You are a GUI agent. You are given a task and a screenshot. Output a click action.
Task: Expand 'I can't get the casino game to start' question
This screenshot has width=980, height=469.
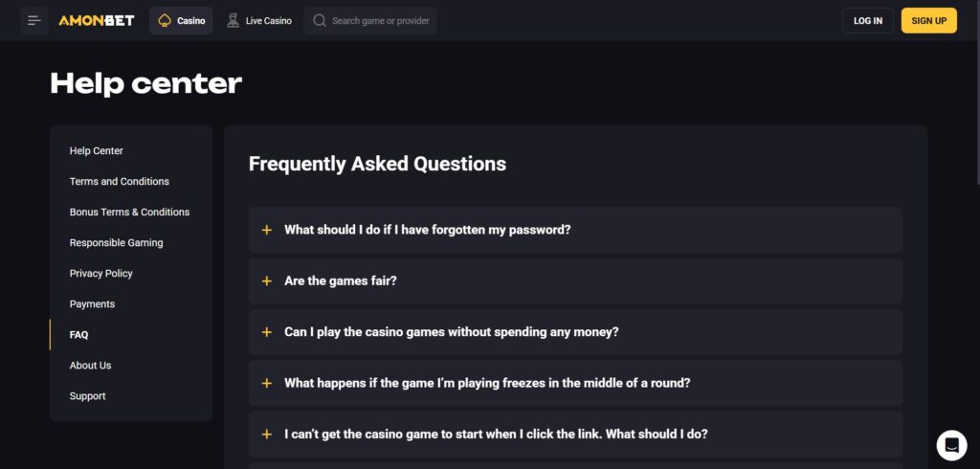click(x=496, y=434)
